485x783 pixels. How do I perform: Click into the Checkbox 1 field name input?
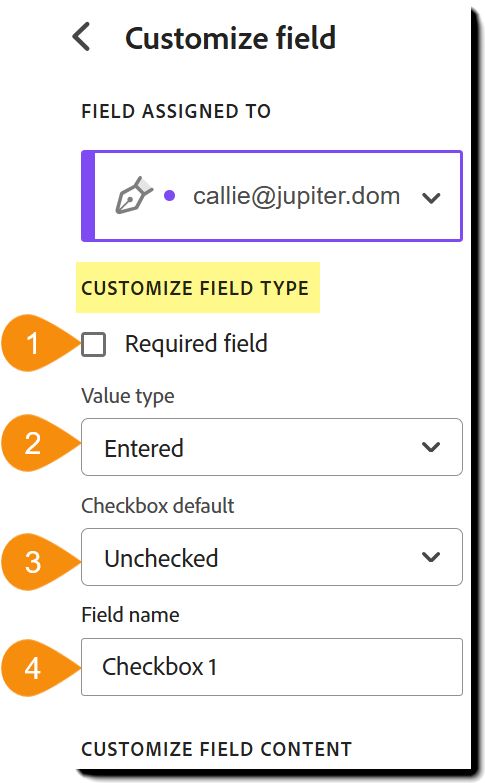point(272,667)
